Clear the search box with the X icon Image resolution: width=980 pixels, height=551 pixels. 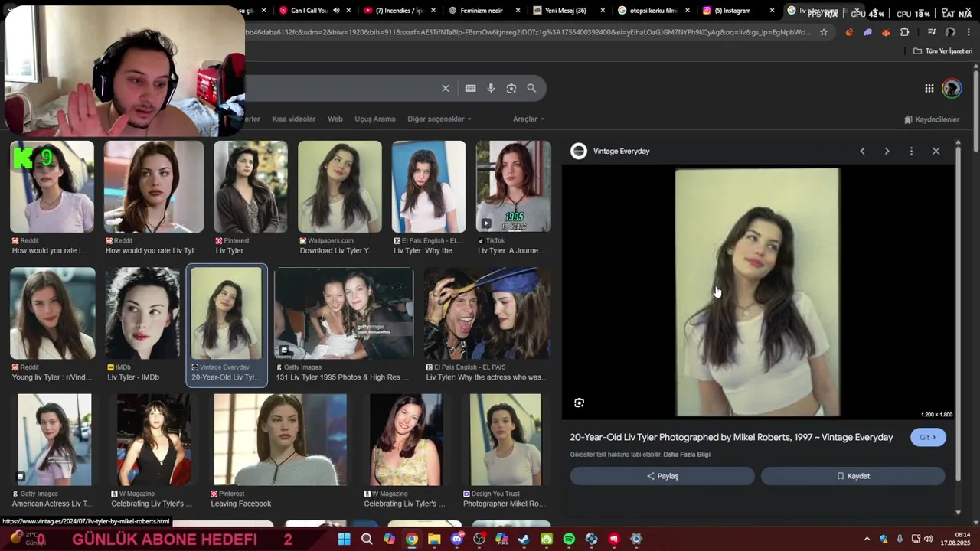tap(446, 88)
